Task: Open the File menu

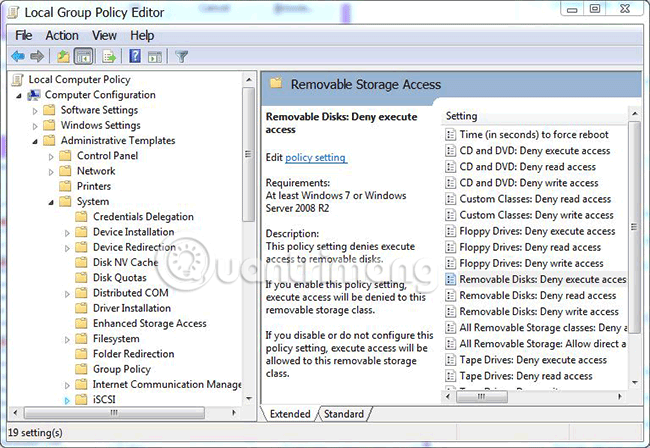Action: [x=24, y=36]
